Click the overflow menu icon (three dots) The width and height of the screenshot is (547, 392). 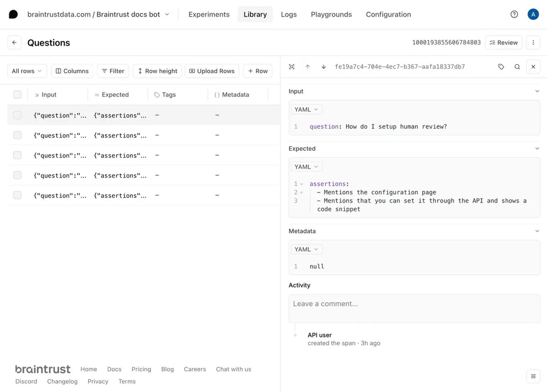533,42
